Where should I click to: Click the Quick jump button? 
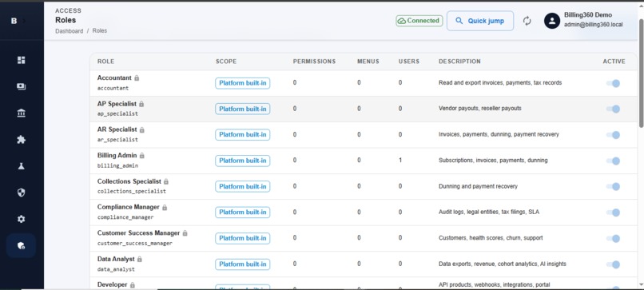480,21
